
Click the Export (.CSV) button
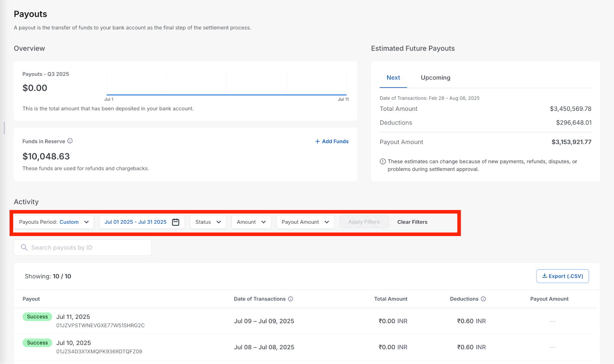563,276
